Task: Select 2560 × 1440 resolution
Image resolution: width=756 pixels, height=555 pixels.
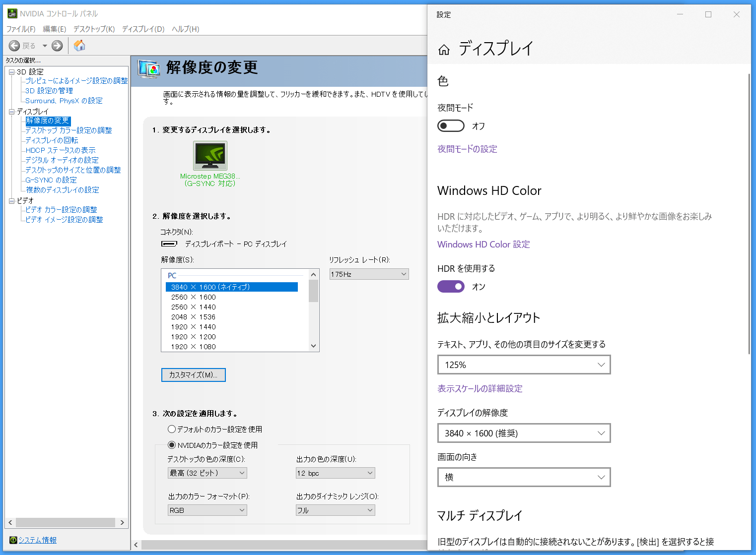Action: pyautogui.click(x=194, y=307)
